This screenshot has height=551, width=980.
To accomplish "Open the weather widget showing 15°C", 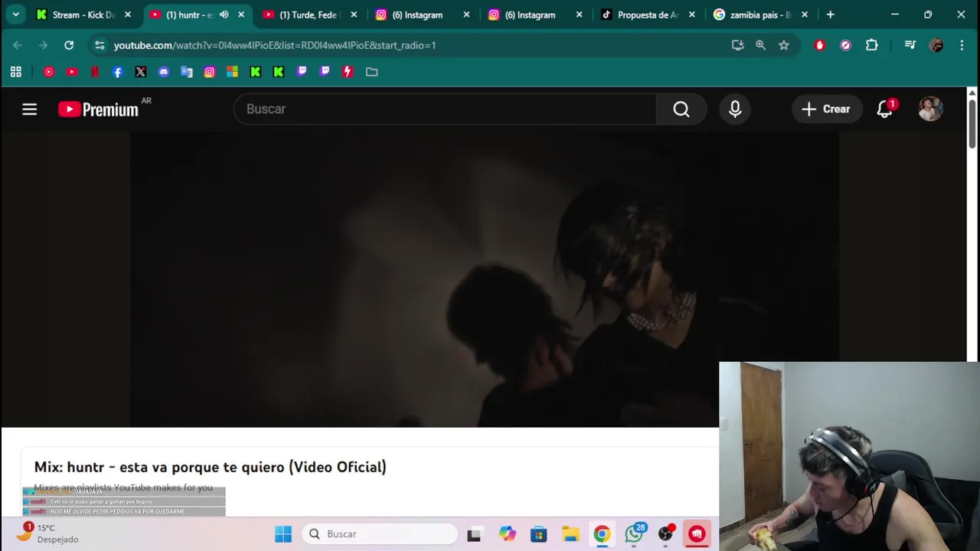I will 47,533.
